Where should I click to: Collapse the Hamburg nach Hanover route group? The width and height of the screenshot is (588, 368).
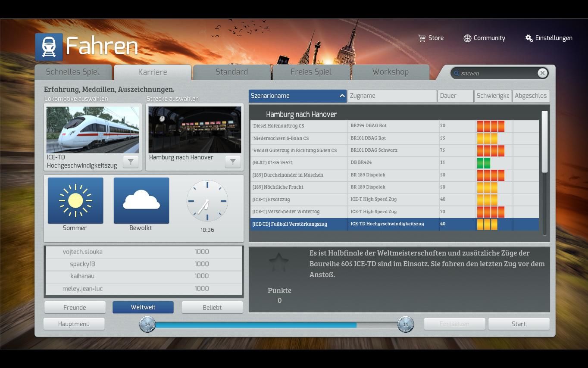[301, 115]
